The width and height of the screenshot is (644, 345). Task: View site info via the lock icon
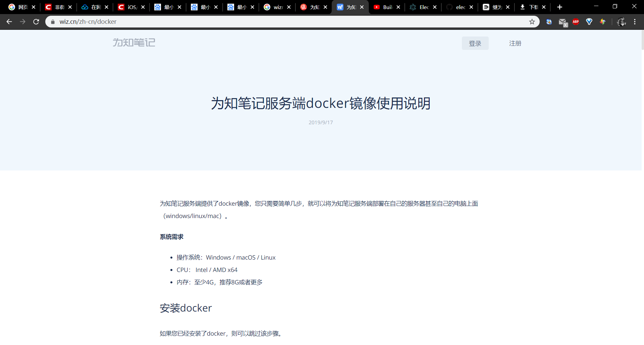pos(53,22)
